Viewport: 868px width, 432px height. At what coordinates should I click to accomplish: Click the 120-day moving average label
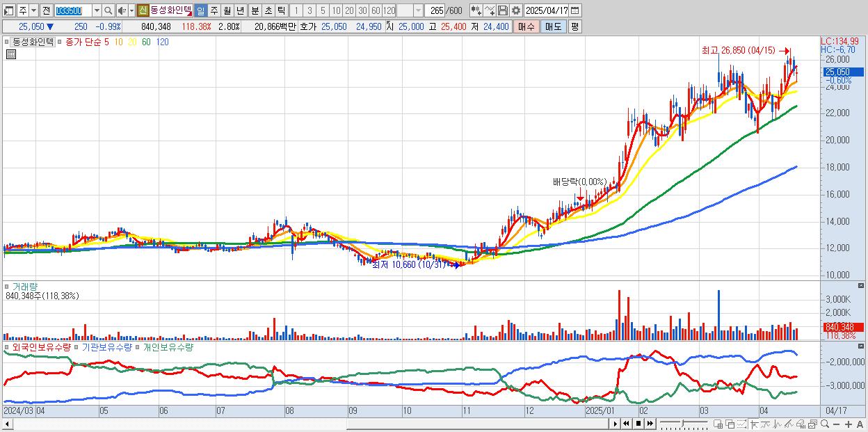163,42
